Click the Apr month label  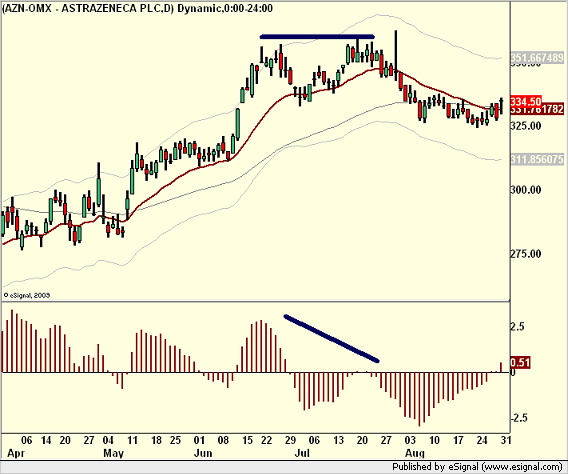(x=16, y=453)
